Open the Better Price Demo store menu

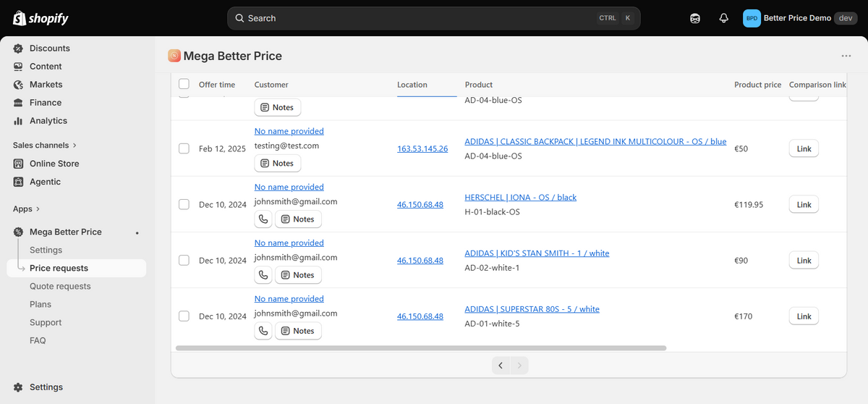(x=799, y=18)
